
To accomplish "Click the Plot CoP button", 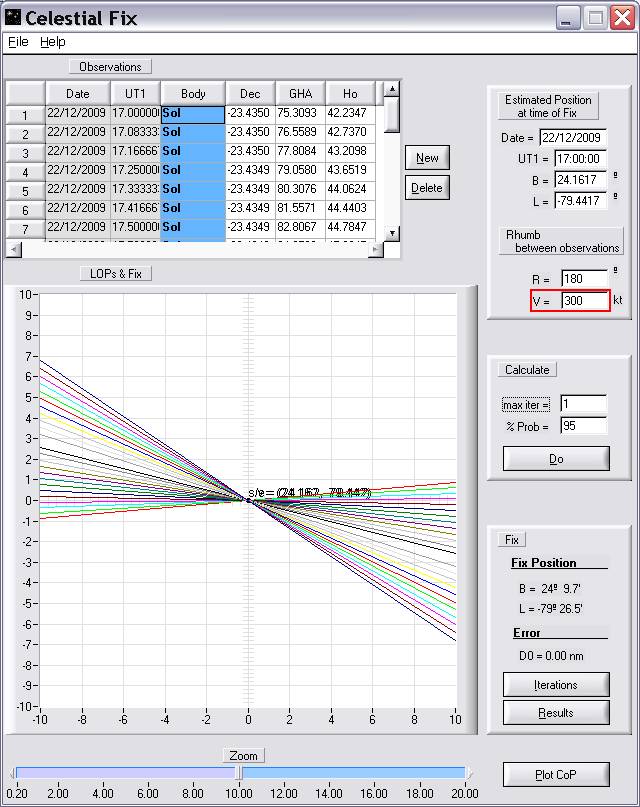I will tap(556, 775).
